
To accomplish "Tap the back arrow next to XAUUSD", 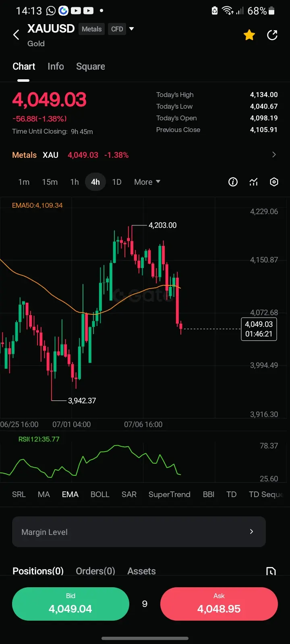I will tap(16, 35).
